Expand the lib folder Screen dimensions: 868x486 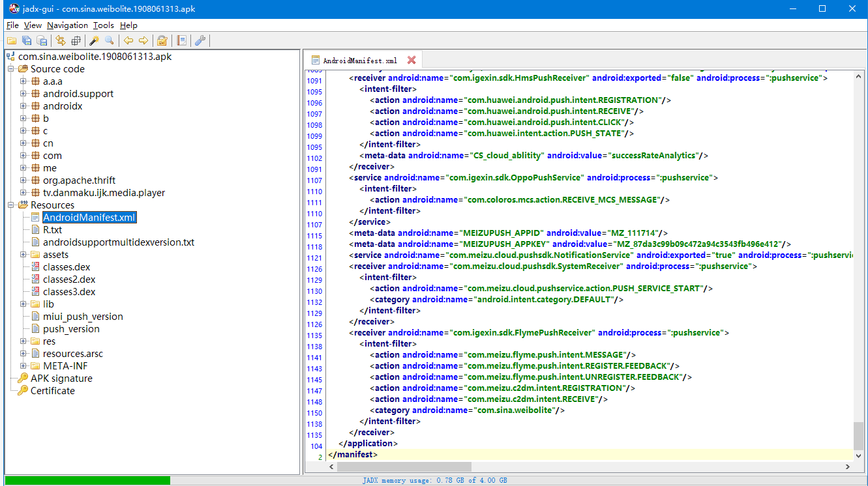pos(23,304)
